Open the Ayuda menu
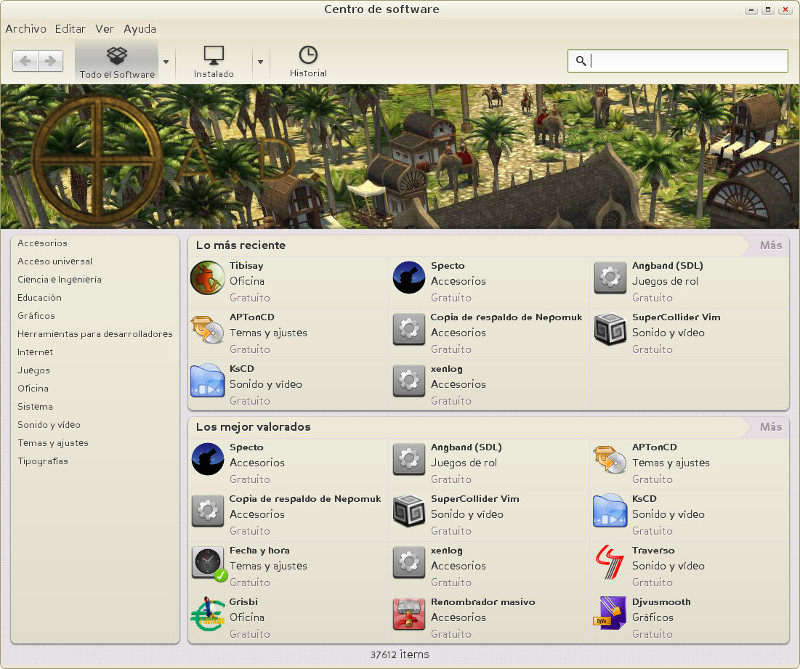 pyautogui.click(x=140, y=29)
